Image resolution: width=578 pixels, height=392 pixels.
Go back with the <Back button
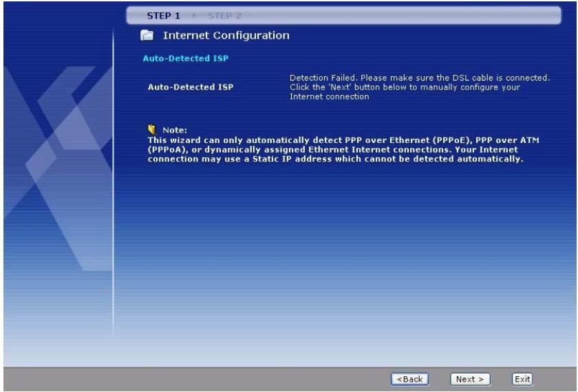coord(409,378)
